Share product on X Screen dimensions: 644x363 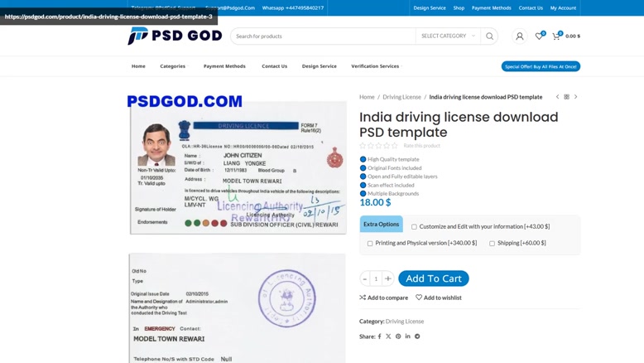pos(388,336)
